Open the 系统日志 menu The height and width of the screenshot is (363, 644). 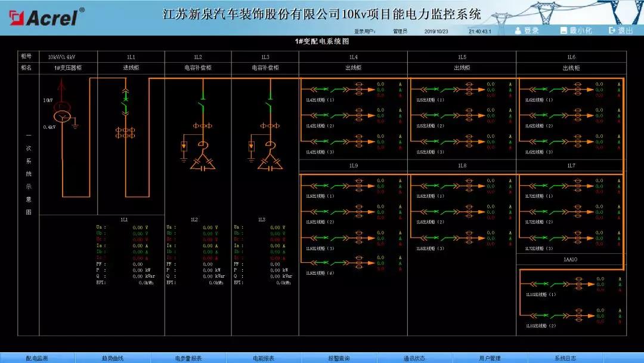click(x=565, y=358)
